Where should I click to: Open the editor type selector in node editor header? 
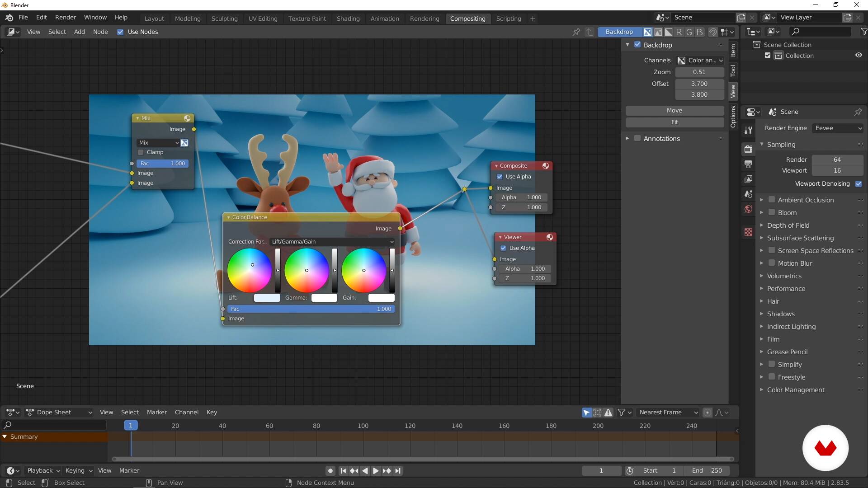pyautogui.click(x=12, y=32)
